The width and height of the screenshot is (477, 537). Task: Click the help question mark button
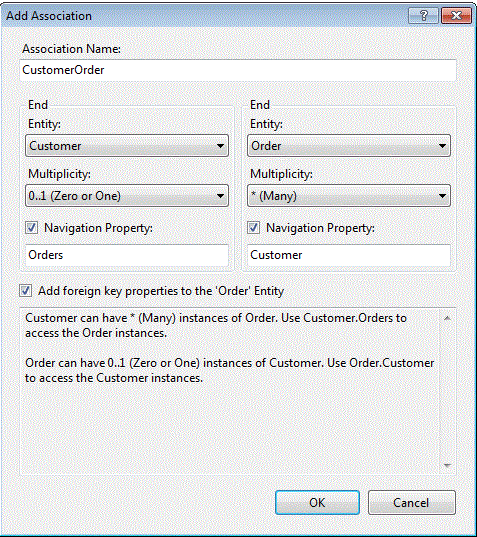pyautogui.click(x=423, y=16)
